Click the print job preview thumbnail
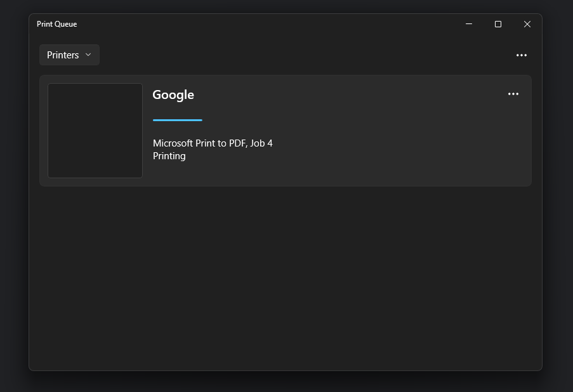 (95, 131)
